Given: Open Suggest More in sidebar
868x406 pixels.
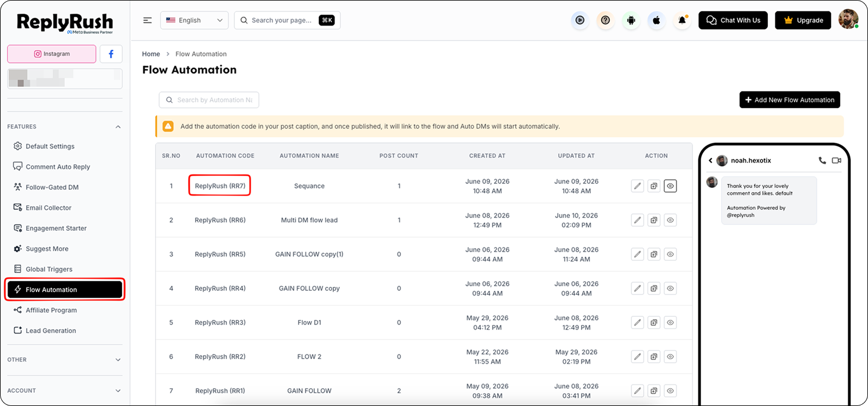Looking at the screenshot, I should coord(65,249).
